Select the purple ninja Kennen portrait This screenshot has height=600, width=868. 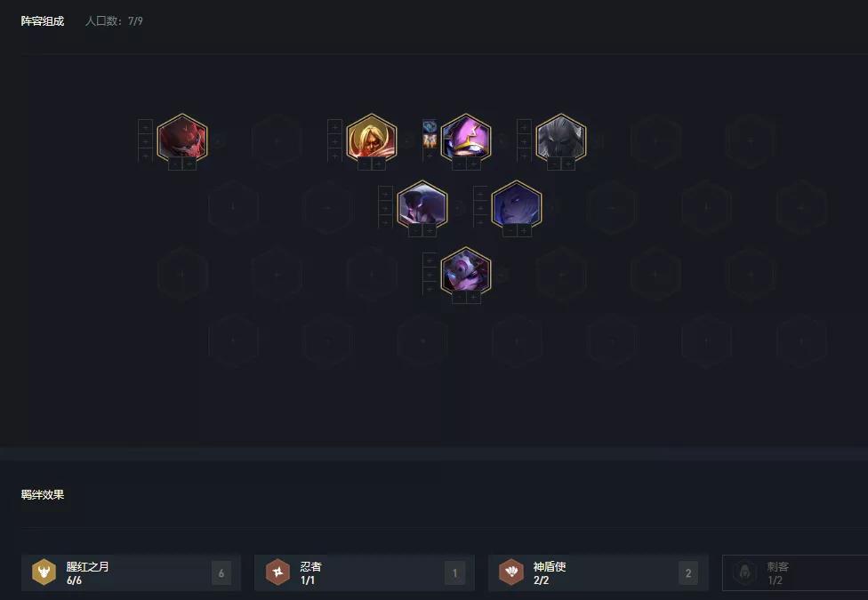(466, 139)
